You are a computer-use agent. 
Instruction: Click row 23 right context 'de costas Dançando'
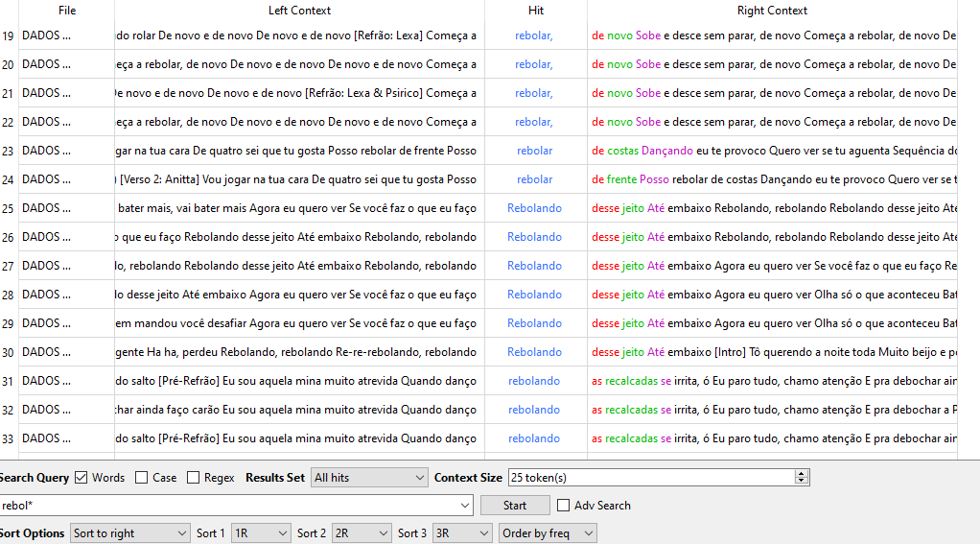[642, 151]
